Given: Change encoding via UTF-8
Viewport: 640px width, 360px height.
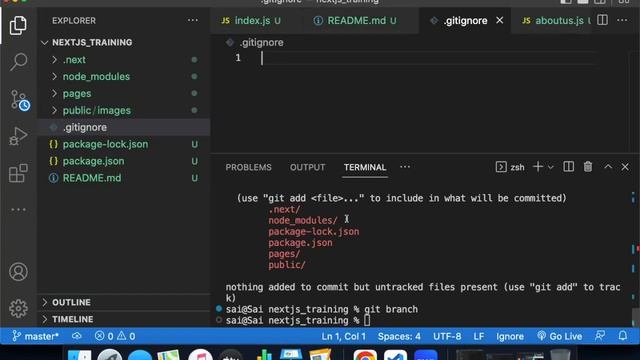Looking at the screenshot, I should [x=447, y=336].
